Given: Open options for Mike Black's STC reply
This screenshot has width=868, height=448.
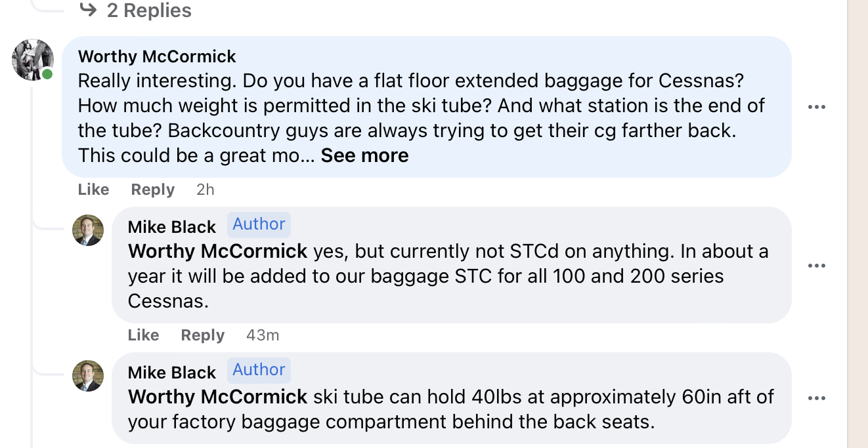Looking at the screenshot, I should 816,266.
